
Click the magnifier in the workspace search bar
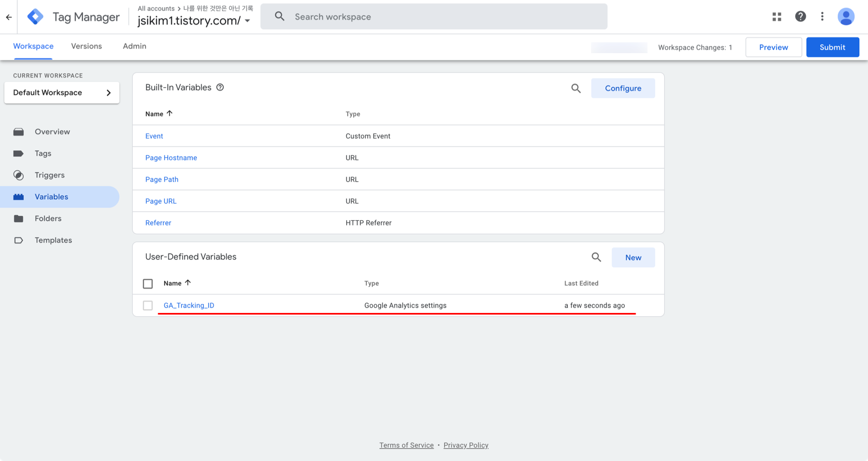point(280,17)
